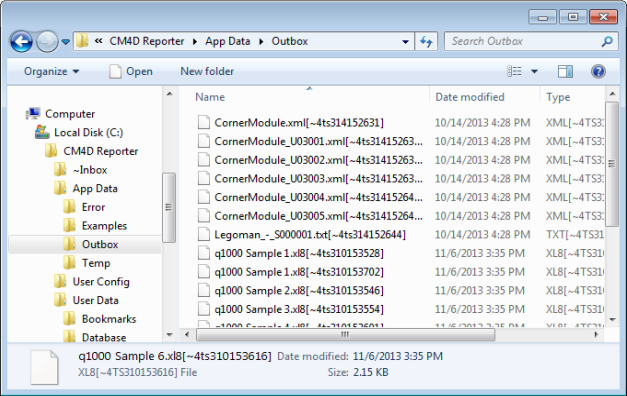Viewport: 627px width, 396px height.
Task: Select Computer in the navigation tree
Action: point(70,114)
